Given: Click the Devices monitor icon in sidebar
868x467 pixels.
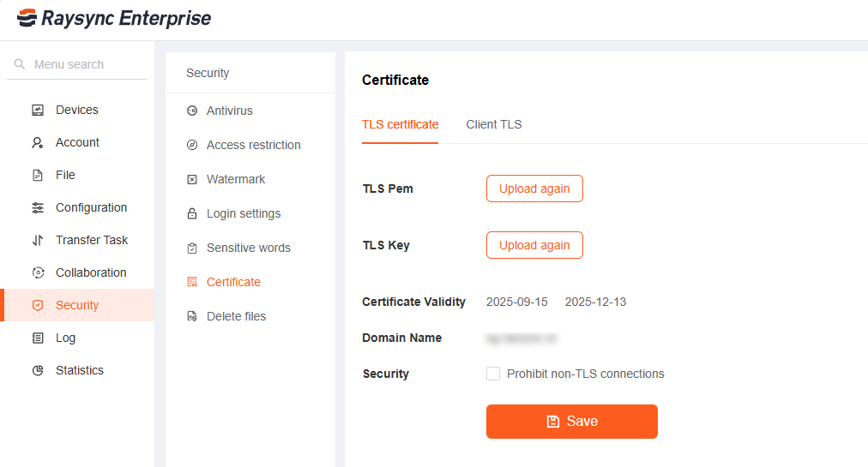Looking at the screenshot, I should [38, 110].
